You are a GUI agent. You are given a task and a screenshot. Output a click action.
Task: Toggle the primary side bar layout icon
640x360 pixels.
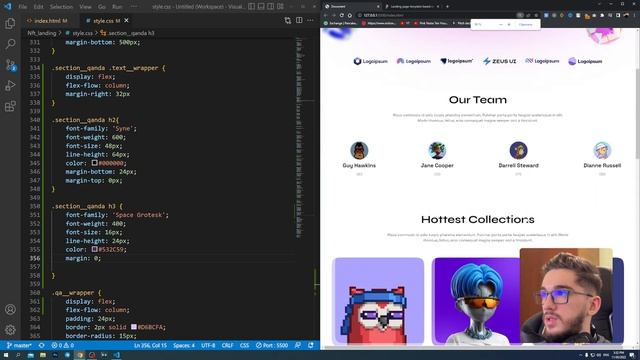click(x=251, y=7)
